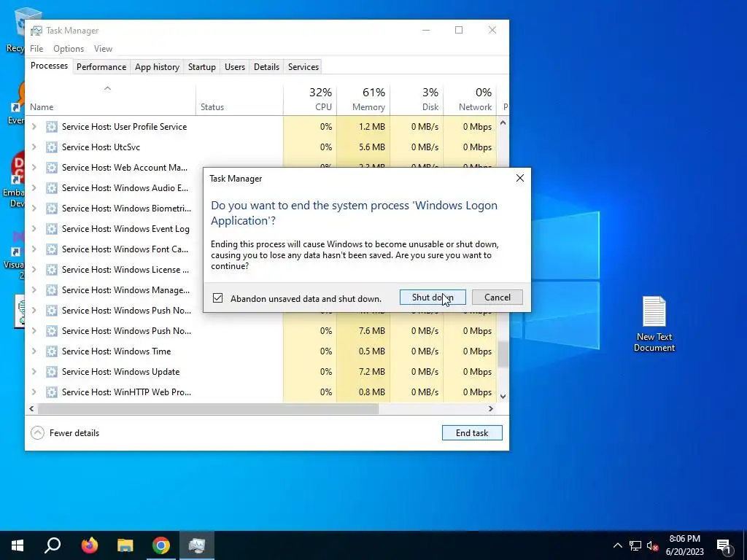Expand Service Host: Windows Audio E... row
This screenshot has height=560, width=747.
tap(34, 188)
